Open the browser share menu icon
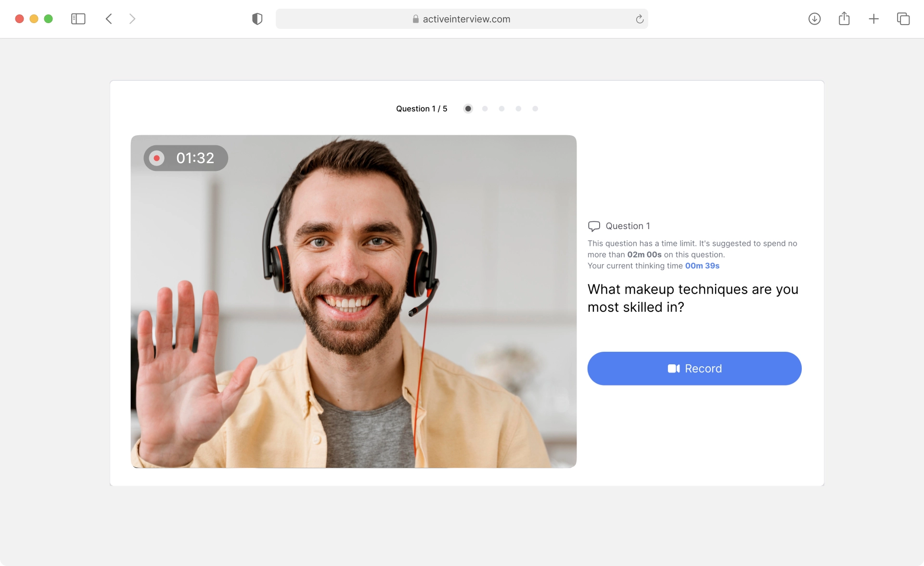 (844, 18)
